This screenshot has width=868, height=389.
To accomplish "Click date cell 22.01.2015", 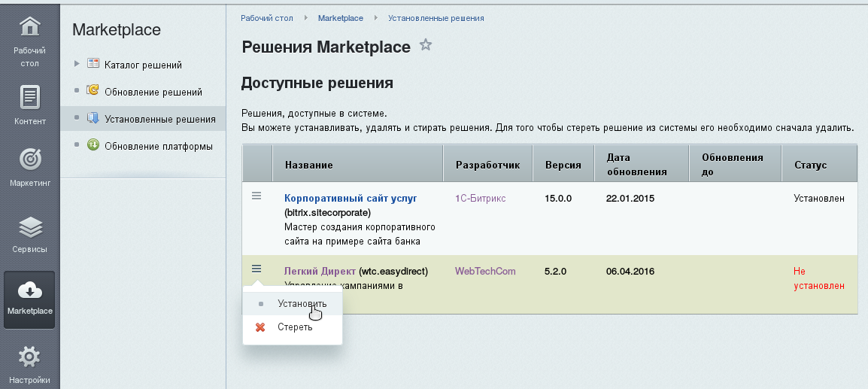I will pos(630,198).
